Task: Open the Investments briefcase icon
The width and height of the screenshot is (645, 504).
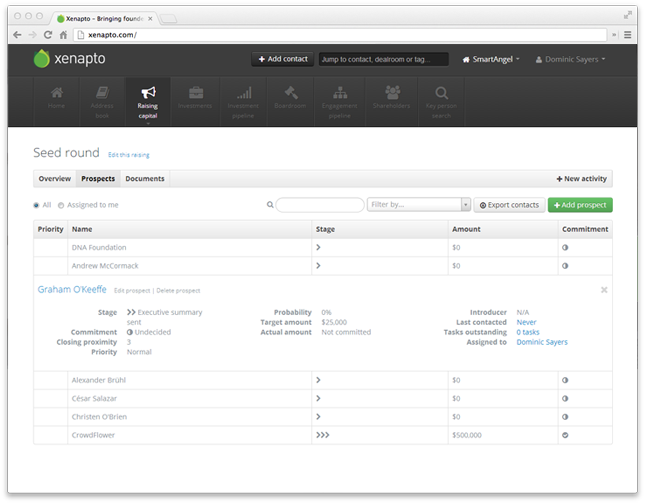Action: [196, 93]
